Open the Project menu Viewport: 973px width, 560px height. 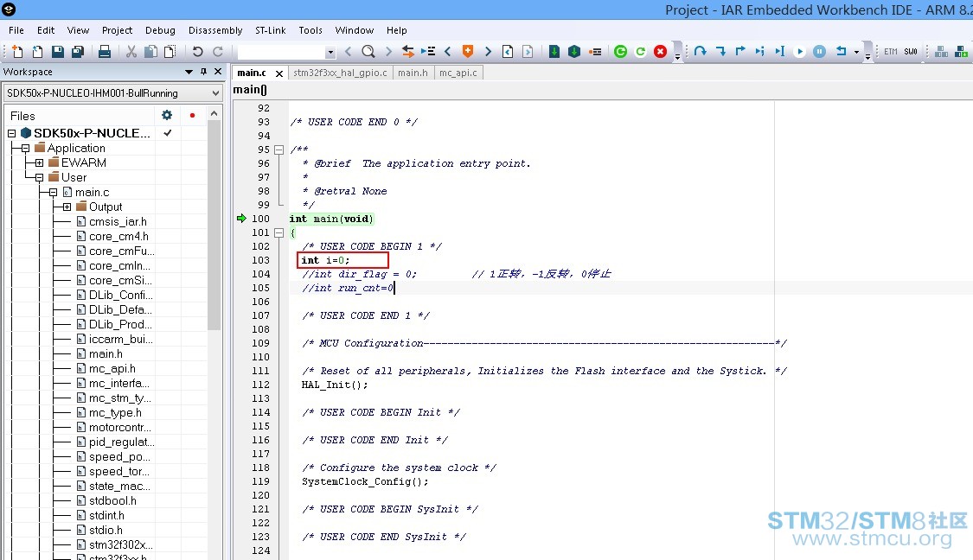[x=117, y=30]
